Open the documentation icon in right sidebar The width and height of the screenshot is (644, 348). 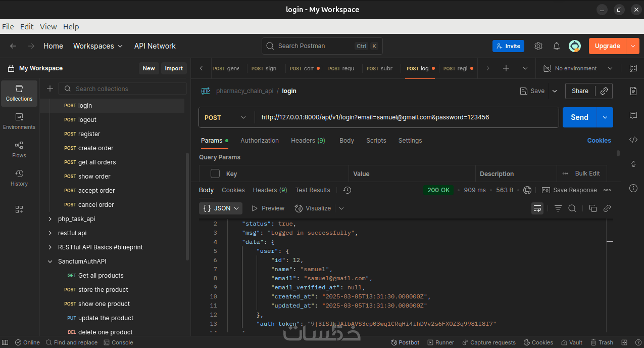click(633, 91)
